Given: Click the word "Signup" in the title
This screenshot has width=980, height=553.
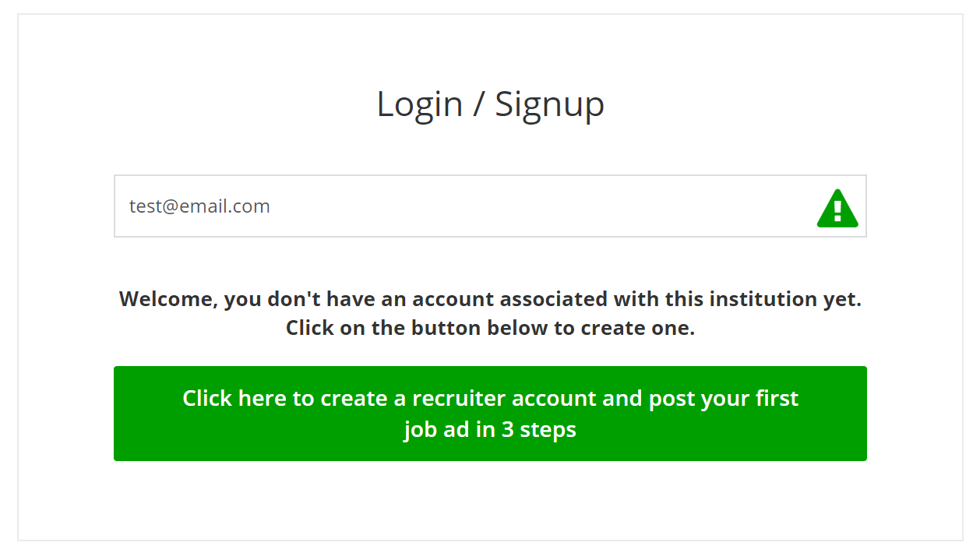Looking at the screenshot, I should point(549,104).
